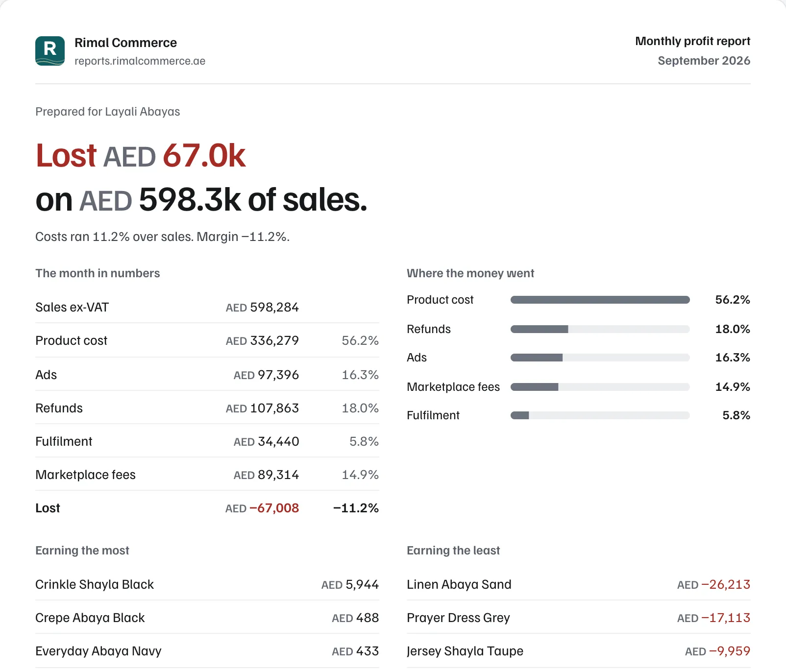Select the Rimal Commerce company name
Image resolution: width=786 pixels, height=672 pixels.
coord(125,43)
